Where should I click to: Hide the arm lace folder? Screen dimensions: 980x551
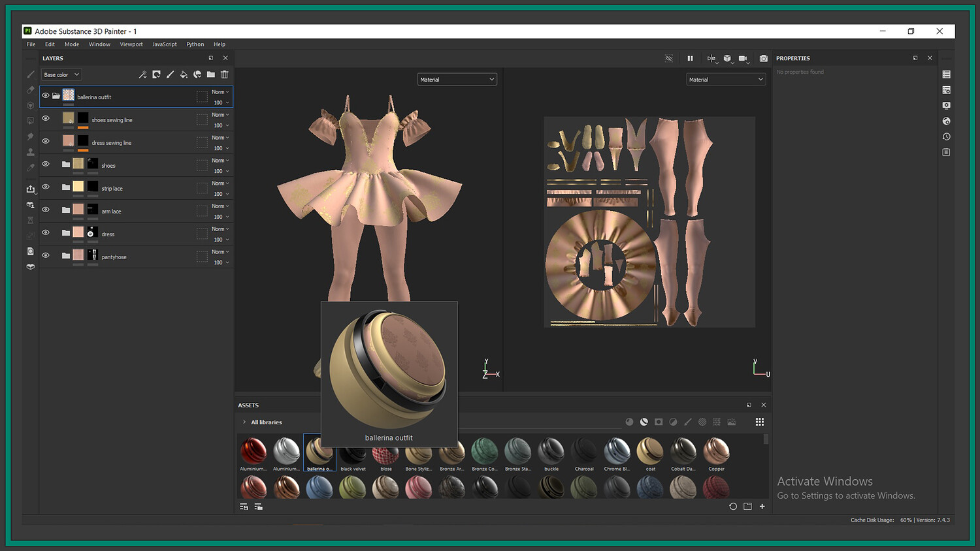[46, 210]
